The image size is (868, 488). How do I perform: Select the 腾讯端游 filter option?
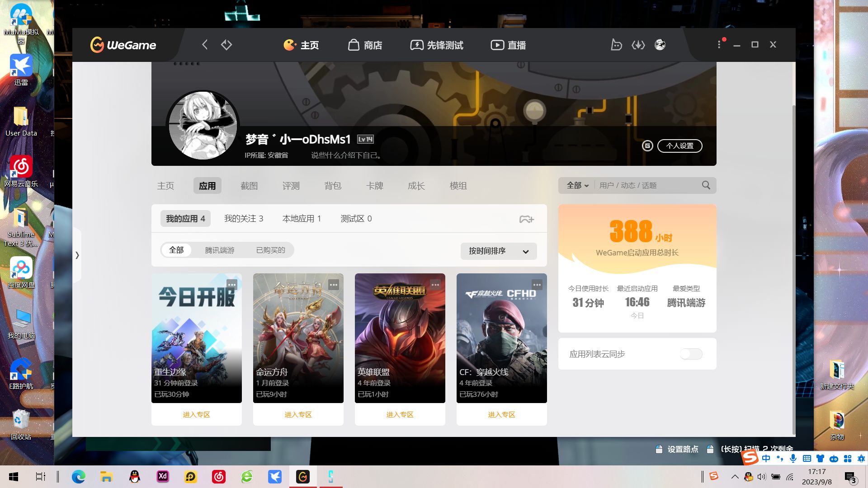tap(220, 250)
